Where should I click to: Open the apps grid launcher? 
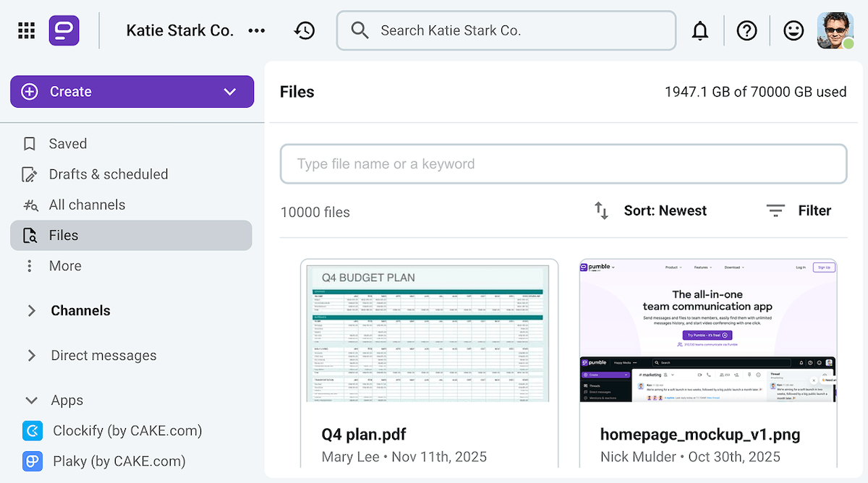pyautogui.click(x=25, y=30)
